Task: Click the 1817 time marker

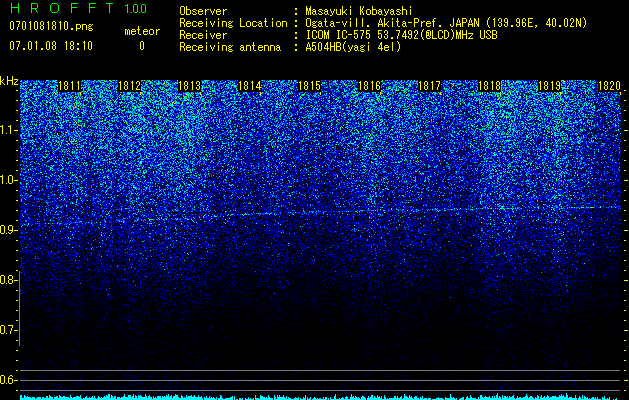Action: [429, 86]
